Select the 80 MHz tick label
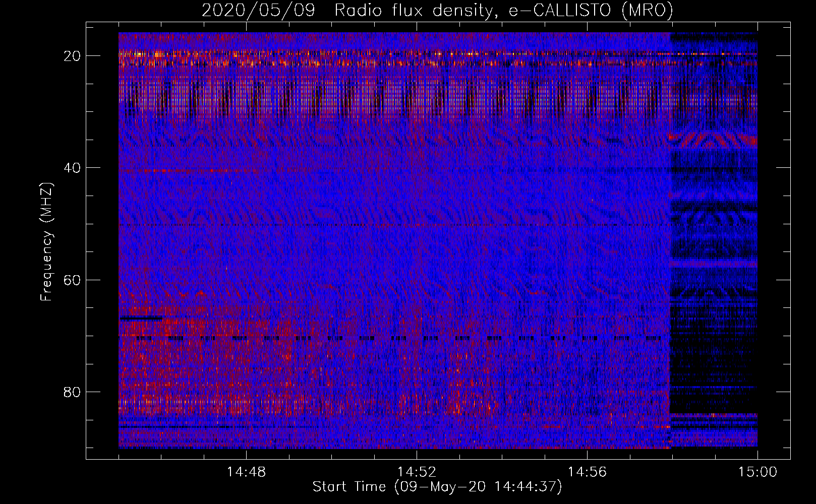The image size is (816, 504). click(x=73, y=392)
